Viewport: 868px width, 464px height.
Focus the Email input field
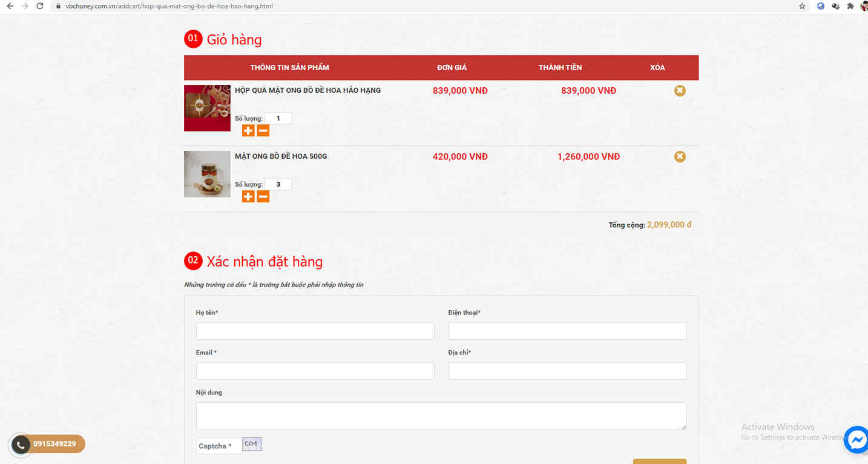coord(315,371)
